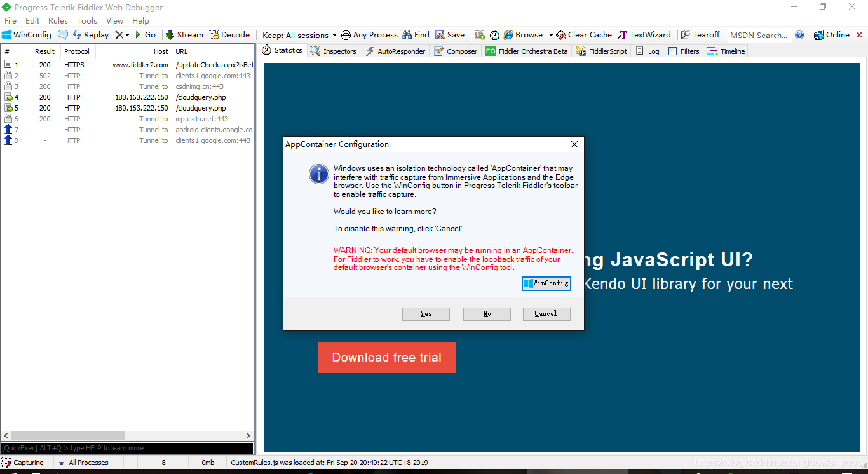Open the Fiddler Orchestra Beta tab

click(x=527, y=51)
